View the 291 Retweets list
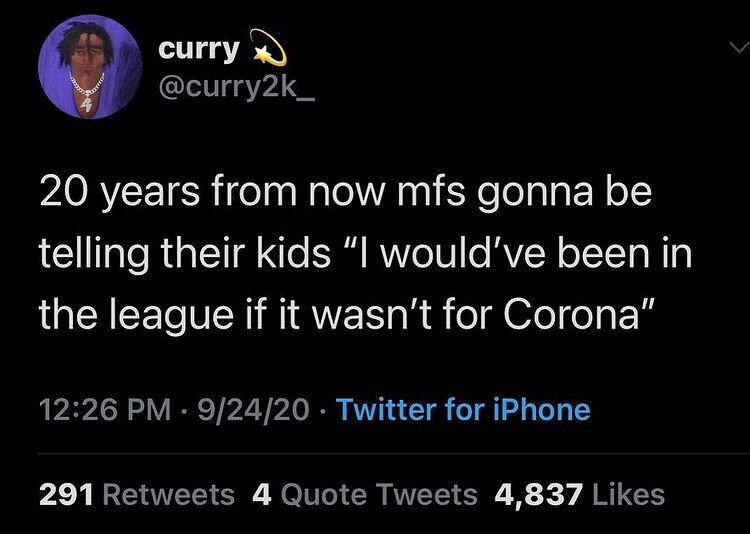Screen dimensions: 750x534 point(136,494)
